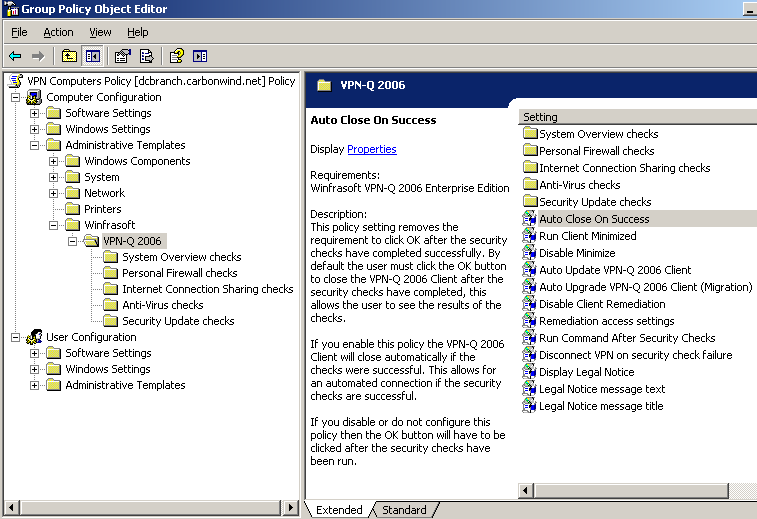The image size is (757, 519).
Task: Select Internet Connection Sharing checks in tree
Action: pos(208,289)
